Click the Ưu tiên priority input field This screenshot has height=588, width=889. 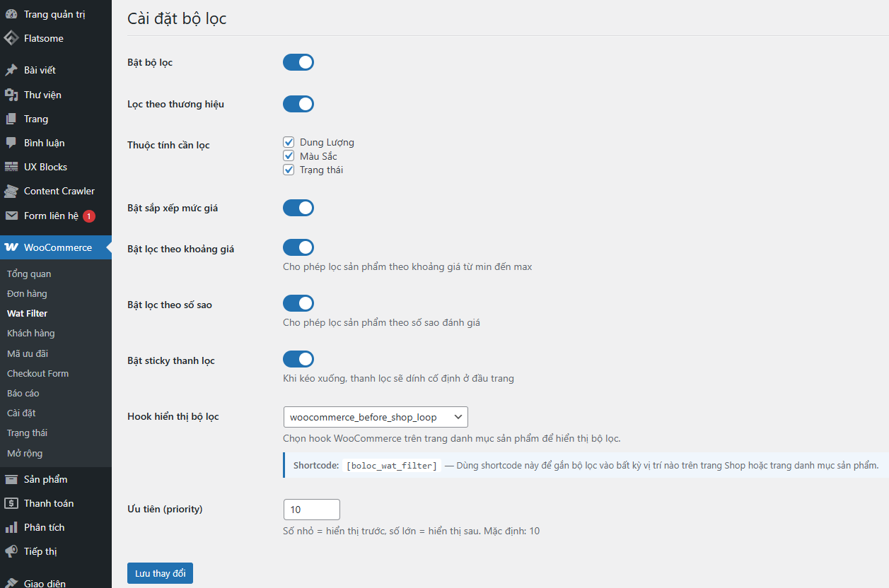(311, 510)
